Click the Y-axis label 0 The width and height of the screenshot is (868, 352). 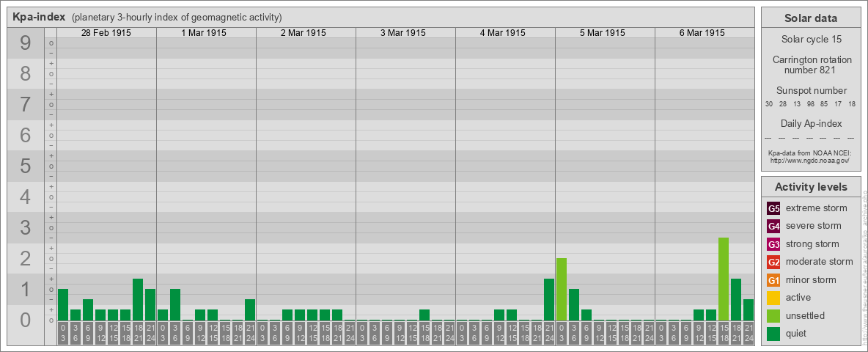[25, 319]
